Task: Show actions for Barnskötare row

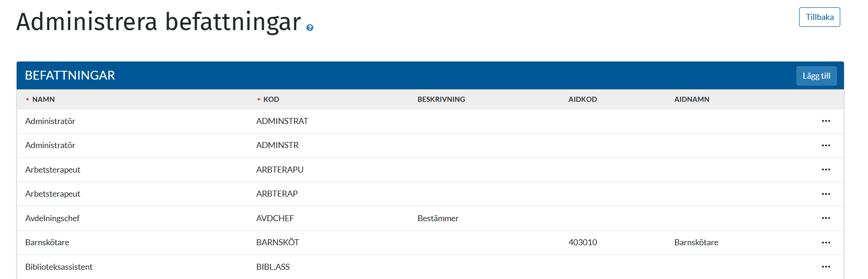Action: click(826, 242)
